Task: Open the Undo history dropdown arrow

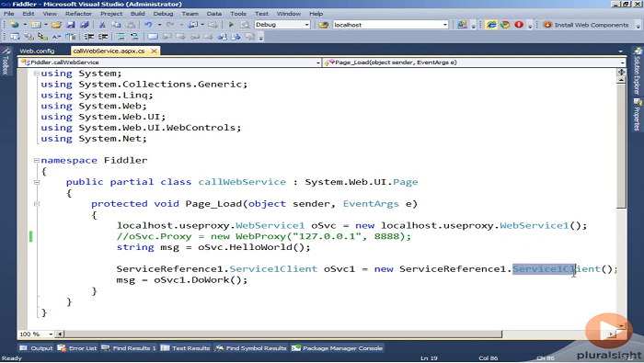Action: point(159,25)
